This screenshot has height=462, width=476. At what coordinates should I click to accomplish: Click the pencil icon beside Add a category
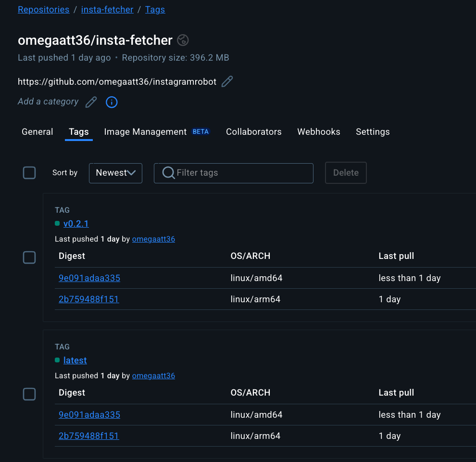click(x=91, y=102)
